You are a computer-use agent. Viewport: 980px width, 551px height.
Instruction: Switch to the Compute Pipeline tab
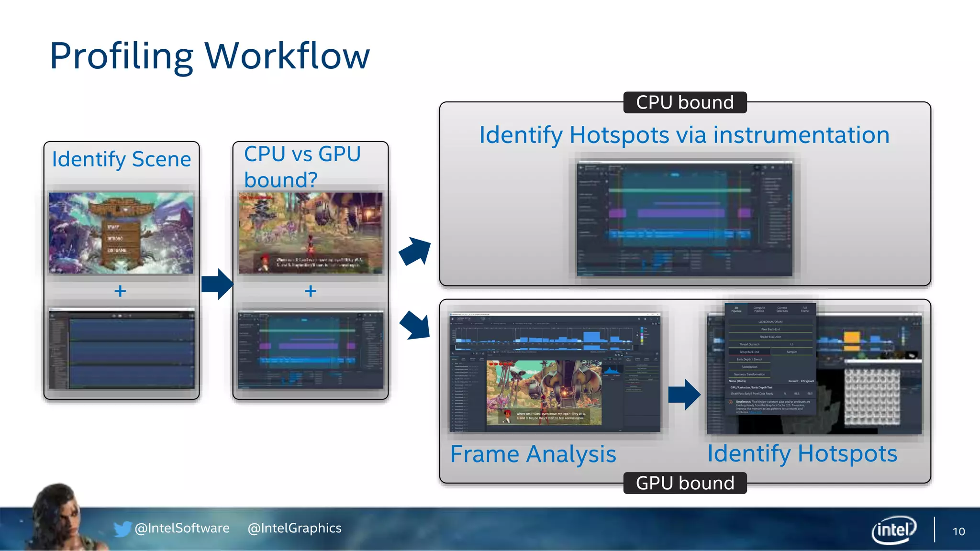[x=759, y=309]
